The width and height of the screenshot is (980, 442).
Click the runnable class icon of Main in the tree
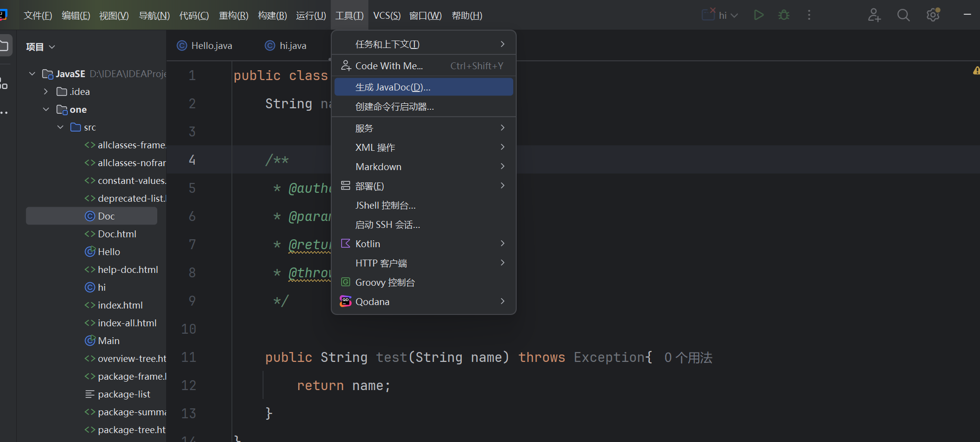coord(90,341)
